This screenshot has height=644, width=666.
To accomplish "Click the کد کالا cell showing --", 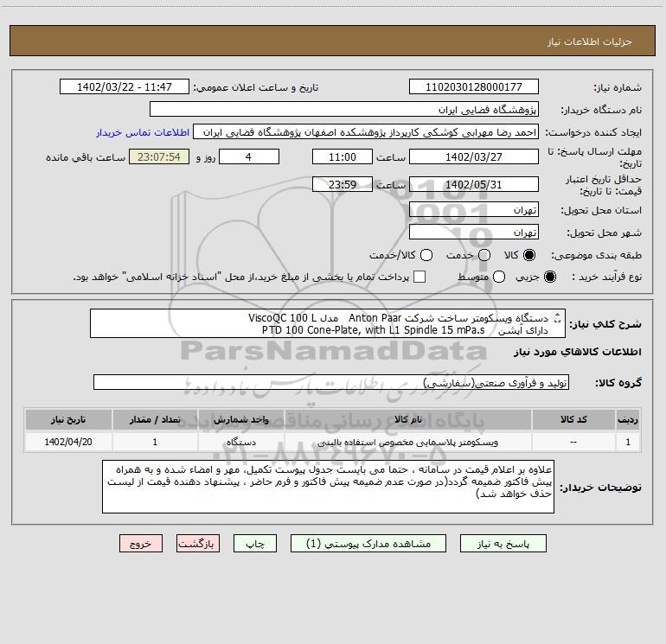I will click(573, 442).
